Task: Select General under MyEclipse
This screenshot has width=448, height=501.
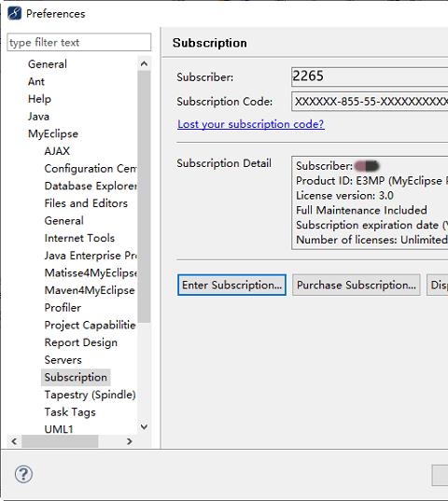Action: click(x=64, y=220)
